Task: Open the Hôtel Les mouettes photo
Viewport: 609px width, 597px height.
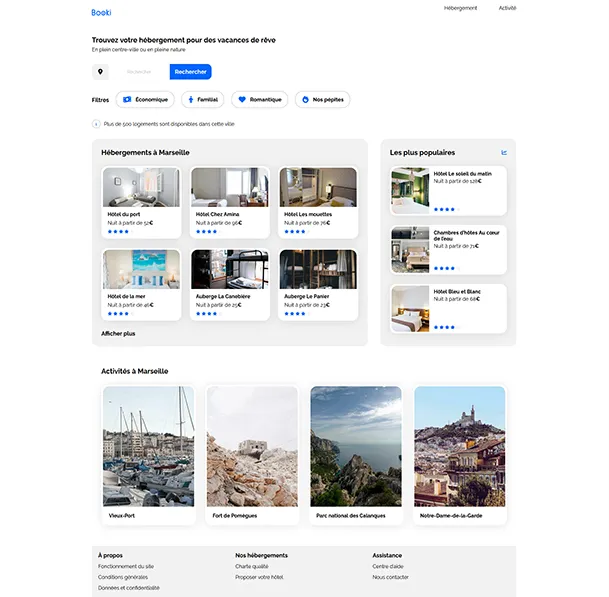Action: [x=318, y=187]
